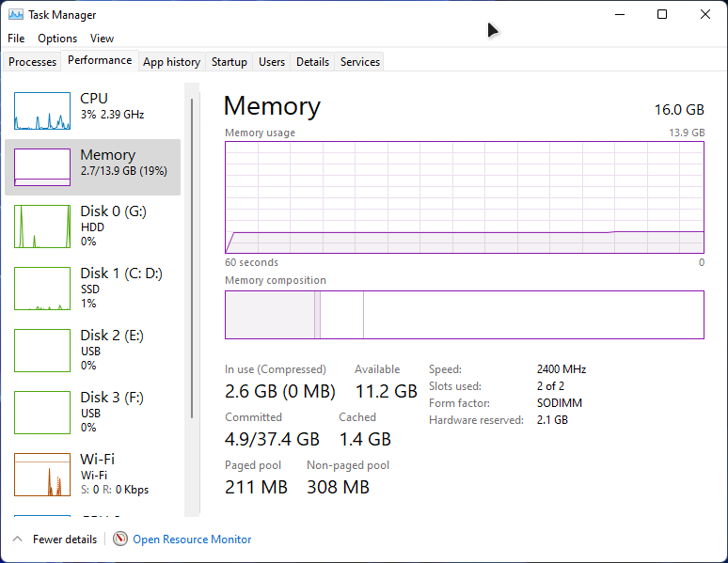This screenshot has height=563, width=728.
Task: Collapse view with Fewer details chevron
Action: (18, 539)
